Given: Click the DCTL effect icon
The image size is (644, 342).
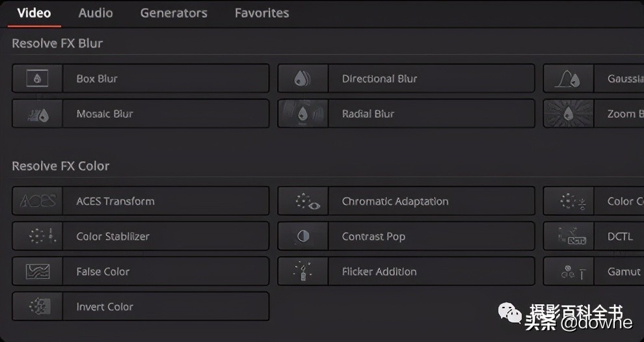Looking at the screenshot, I should click(x=569, y=237).
